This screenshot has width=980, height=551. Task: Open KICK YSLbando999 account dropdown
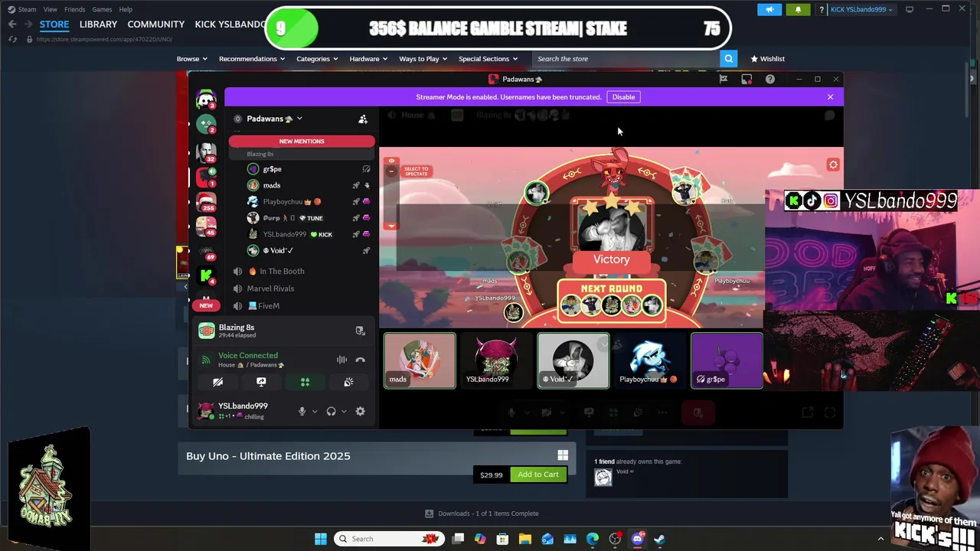pos(861,9)
